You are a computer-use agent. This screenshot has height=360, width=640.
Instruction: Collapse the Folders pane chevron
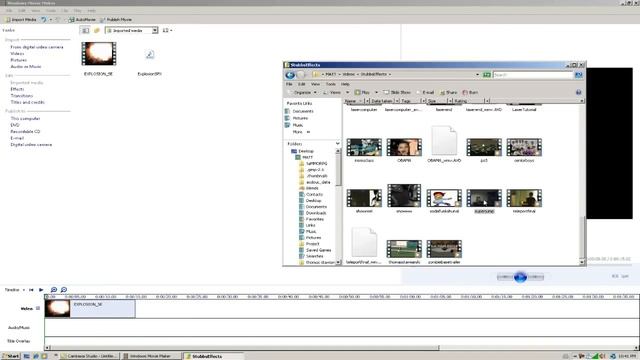[337, 144]
